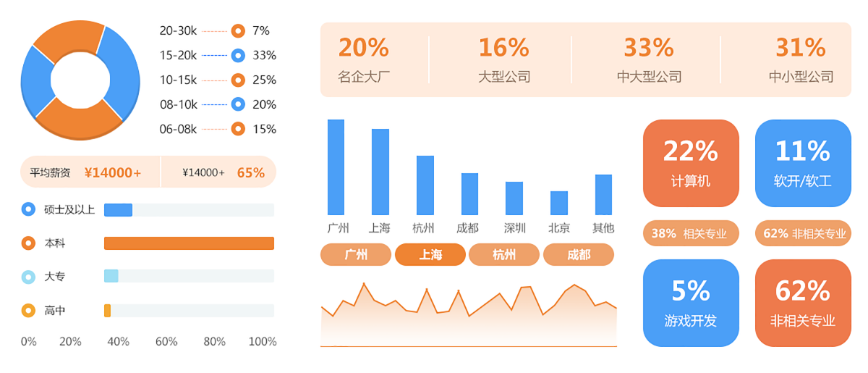Switch to the 上海 city tab
Viewport: 868px width, 373px height.
(x=430, y=255)
